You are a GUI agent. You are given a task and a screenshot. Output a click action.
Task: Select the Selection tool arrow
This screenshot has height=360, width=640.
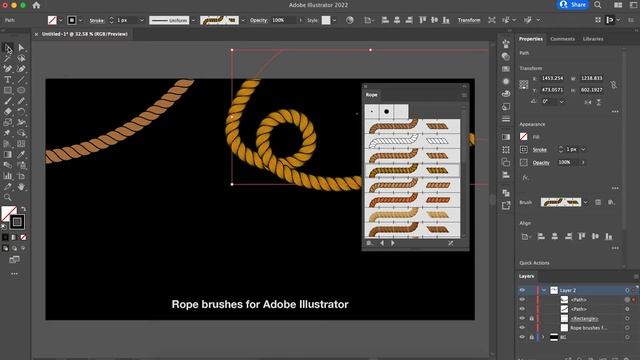[7, 48]
